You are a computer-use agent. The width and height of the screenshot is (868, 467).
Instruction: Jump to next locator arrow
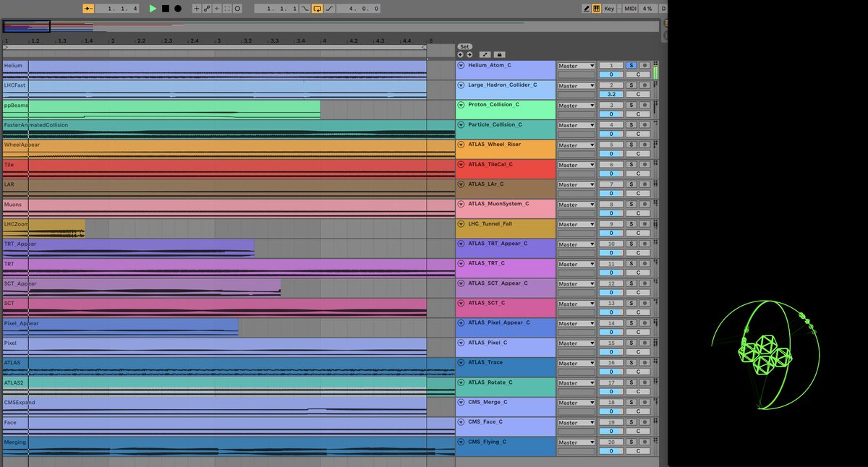point(469,54)
